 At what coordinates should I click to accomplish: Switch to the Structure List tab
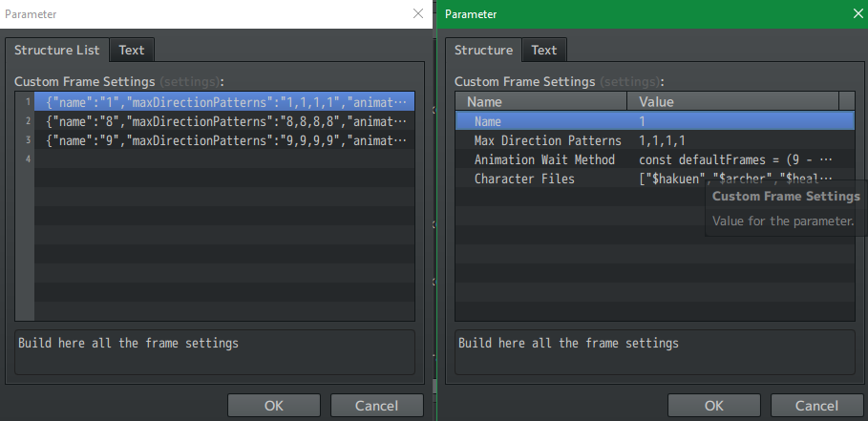pos(56,50)
